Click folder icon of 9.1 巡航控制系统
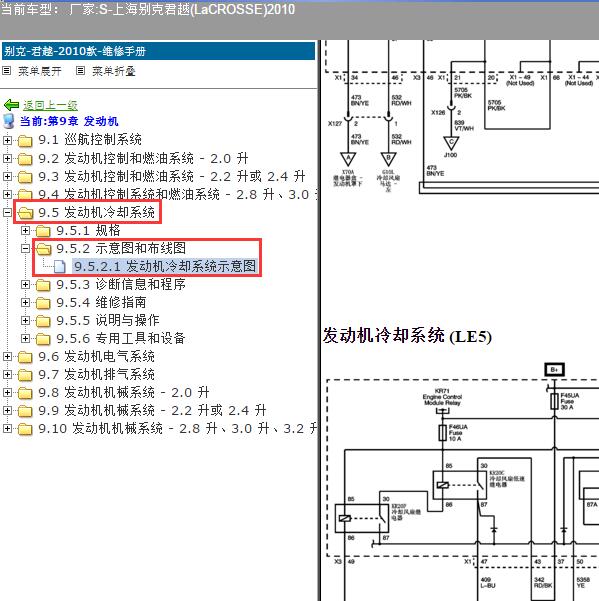The width and height of the screenshot is (599, 601). [x=25, y=141]
